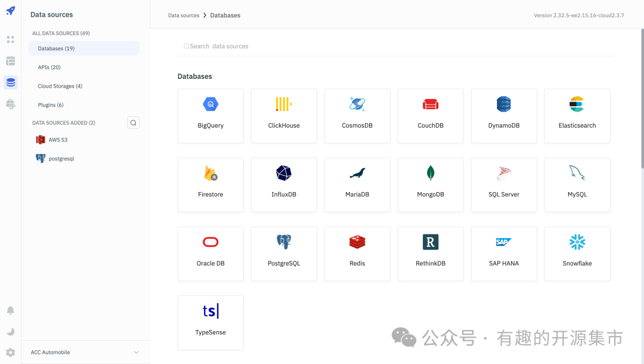644x364 pixels.
Task: Click the page vertical scrollbar
Action: [642, 98]
